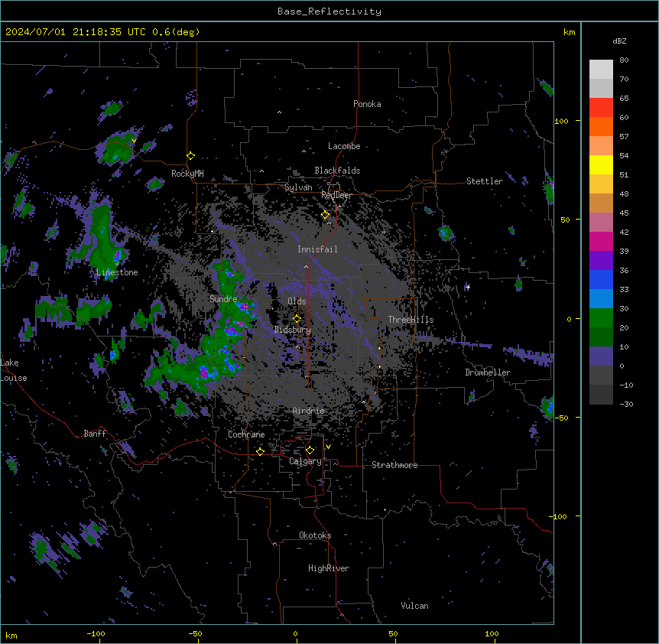Choose the blue 36 dBZ legend swatch

[601, 279]
